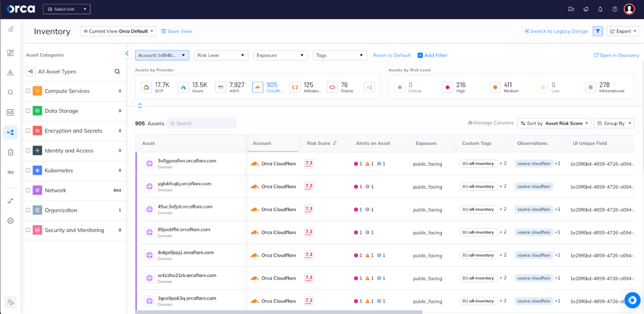Open the ID card icon in the sidebar
The image size is (644, 314).
pos(10,112)
